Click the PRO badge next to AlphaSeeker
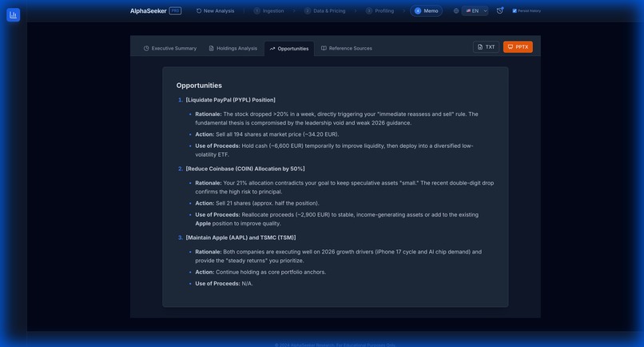Image resolution: width=644 pixels, height=347 pixels. click(x=175, y=10)
